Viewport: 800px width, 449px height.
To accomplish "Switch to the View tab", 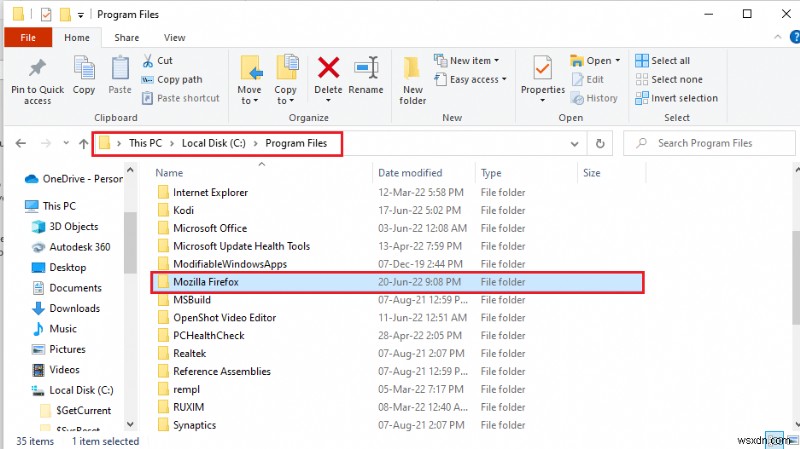I will 174,38.
